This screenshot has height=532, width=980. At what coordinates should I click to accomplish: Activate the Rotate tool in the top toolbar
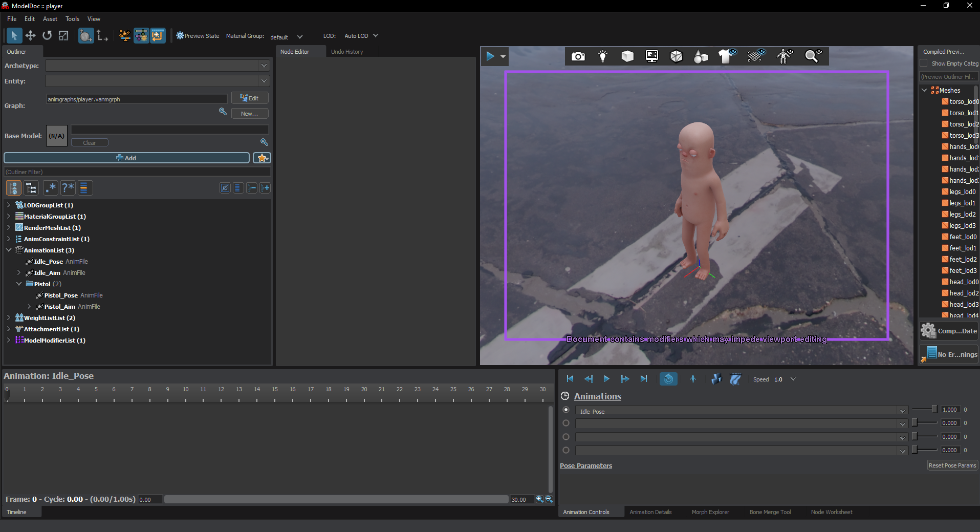[47, 35]
